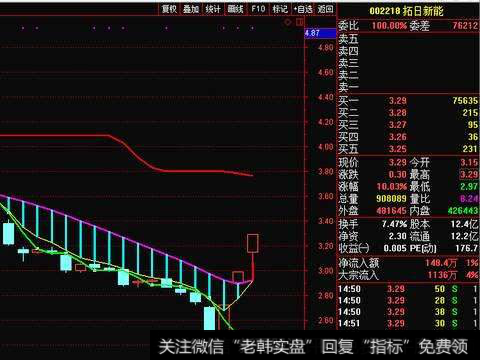Add stock via +自选 button
Screen dimensions: 480x360
coord(303,9)
